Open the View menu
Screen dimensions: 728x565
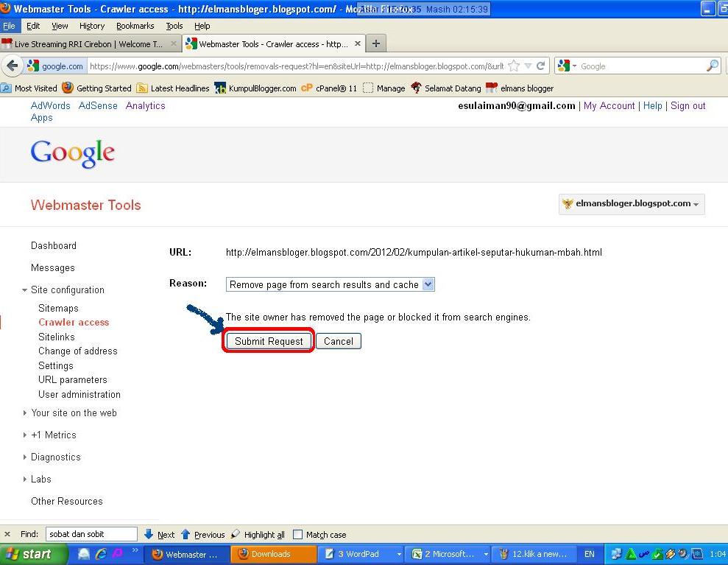coord(60,26)
